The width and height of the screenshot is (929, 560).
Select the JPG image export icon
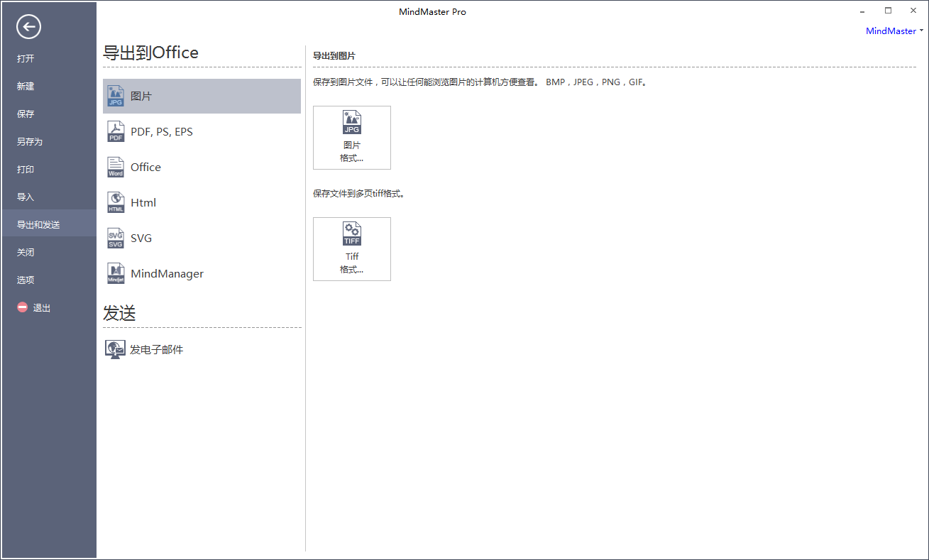pyautogui.click(x=116, y=96)
